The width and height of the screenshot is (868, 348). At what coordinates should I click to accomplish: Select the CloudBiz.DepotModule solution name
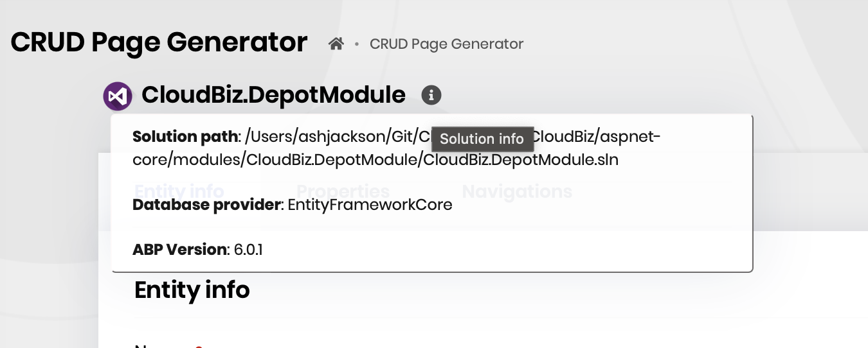(273, 95)
